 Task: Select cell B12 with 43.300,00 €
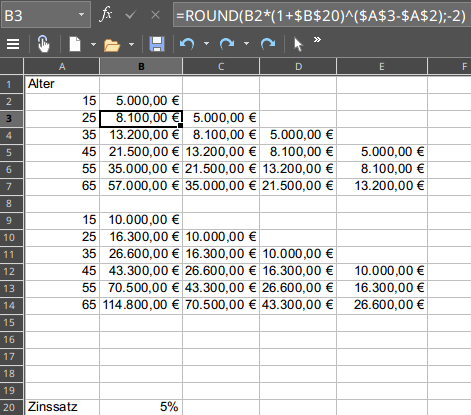141,271
